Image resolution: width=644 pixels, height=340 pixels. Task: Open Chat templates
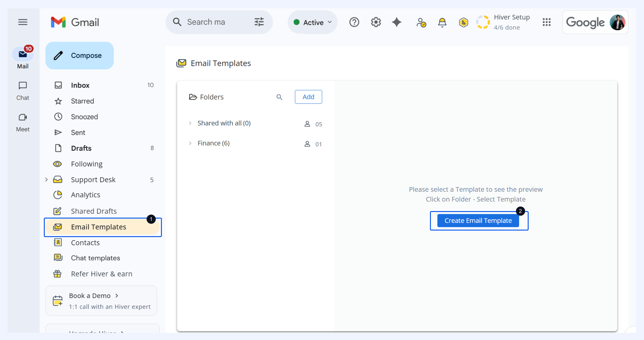[x=103, y=258]
